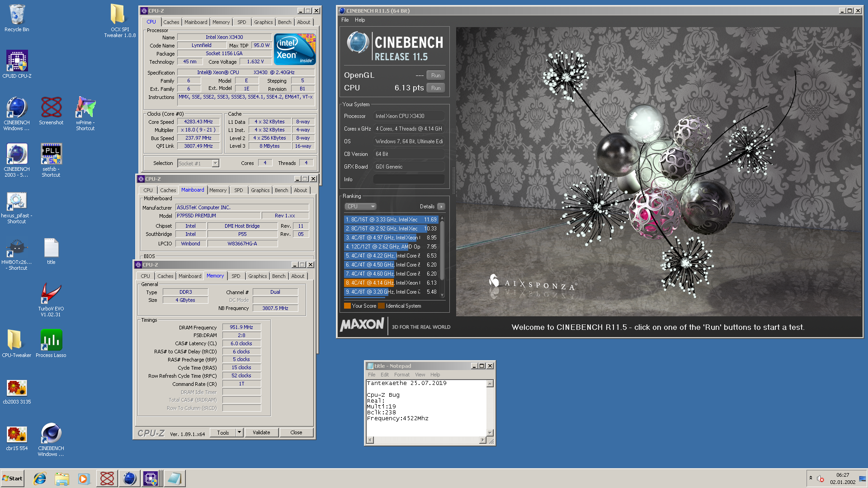Screen dimensions: 868x488
Task: Click the Validate button in CPU-Z
Action: [x=261, y=432]
